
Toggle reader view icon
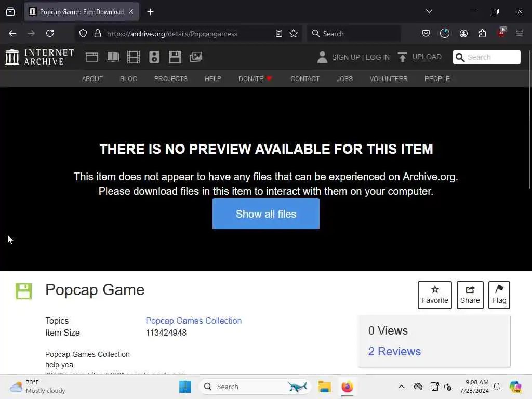pyautogui.click(x=279, y=33)
